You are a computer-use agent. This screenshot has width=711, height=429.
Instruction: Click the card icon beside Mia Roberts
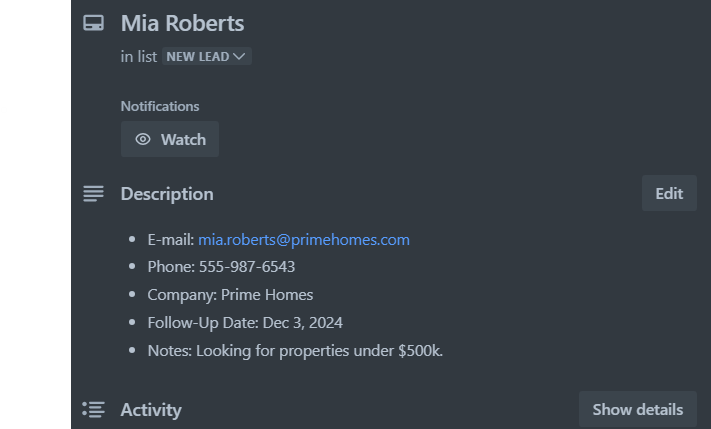[x=93, y=23]
